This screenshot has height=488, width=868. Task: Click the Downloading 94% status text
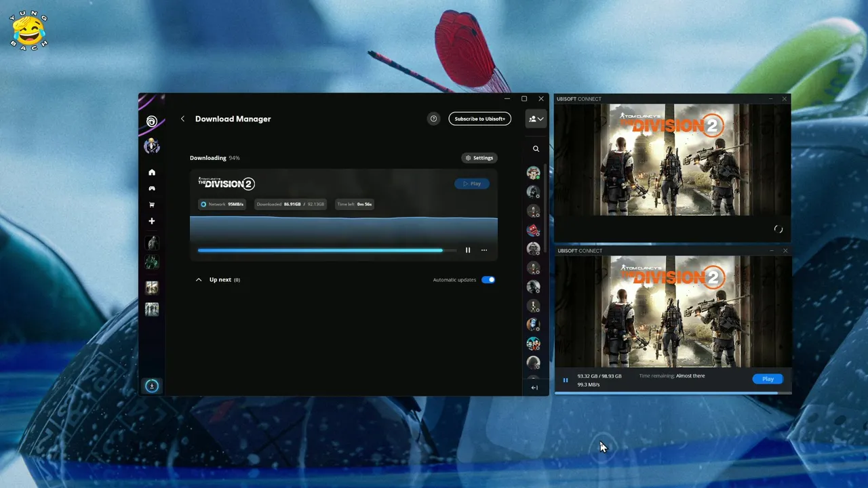click(215, 158)
